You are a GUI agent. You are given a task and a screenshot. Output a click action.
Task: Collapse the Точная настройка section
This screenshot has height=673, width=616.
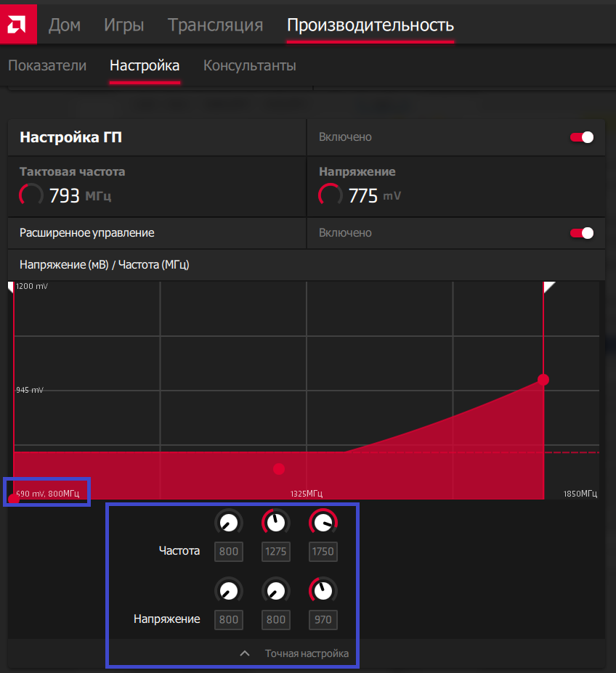pyautogui.click(x=244, y=653)
